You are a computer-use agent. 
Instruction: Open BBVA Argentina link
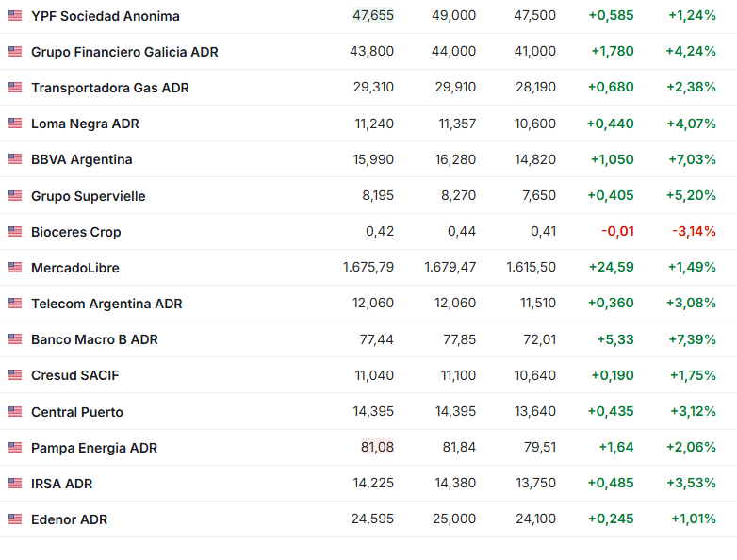click(81, 159)
